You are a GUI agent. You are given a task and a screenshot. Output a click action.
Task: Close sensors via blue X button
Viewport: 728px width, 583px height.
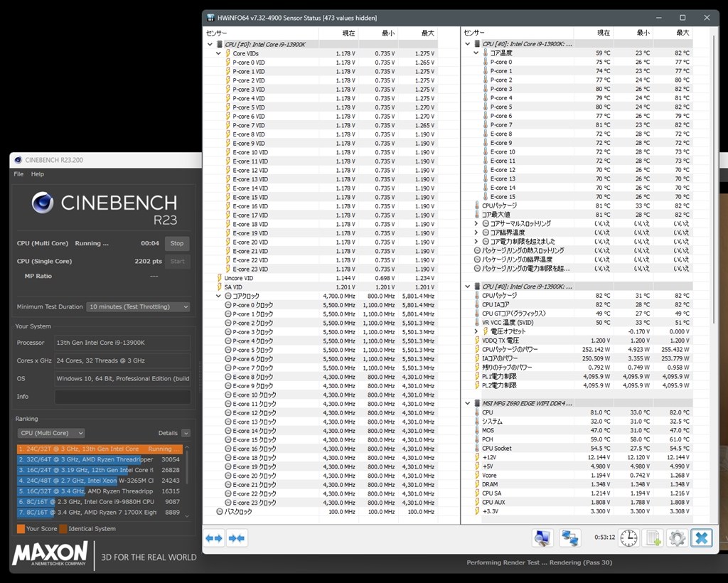click(702, 538)
